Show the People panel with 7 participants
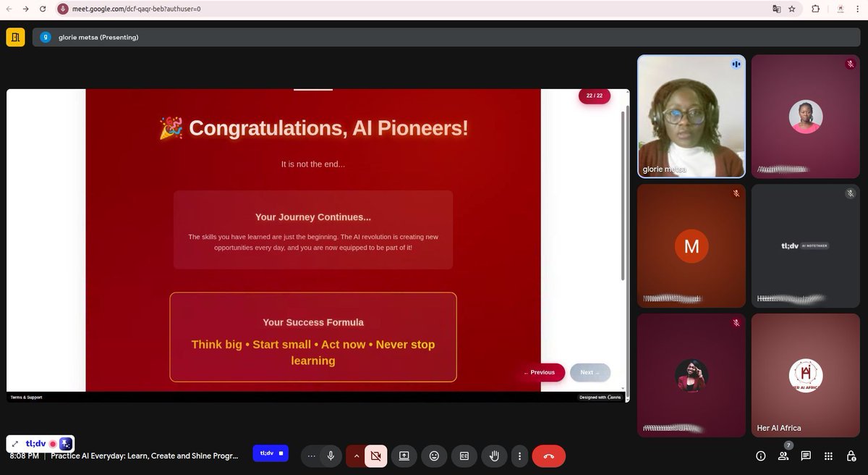 click(783, 456)
